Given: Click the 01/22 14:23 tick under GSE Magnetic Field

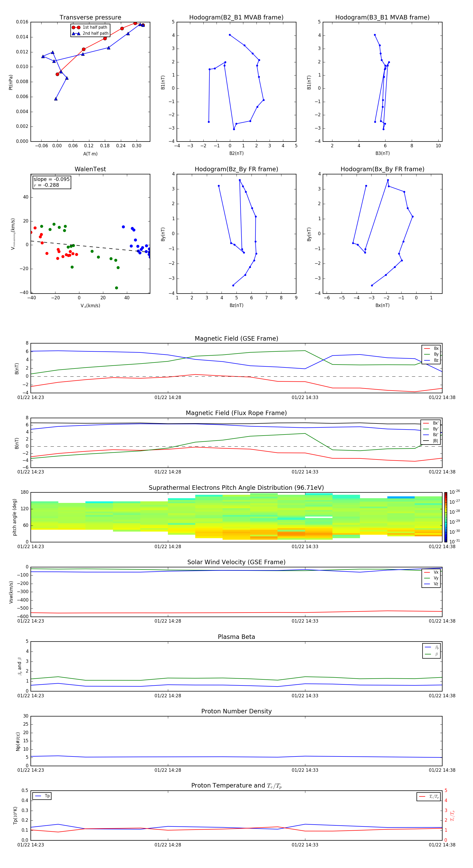Looking at the screenshot, I should pos(31,398).
